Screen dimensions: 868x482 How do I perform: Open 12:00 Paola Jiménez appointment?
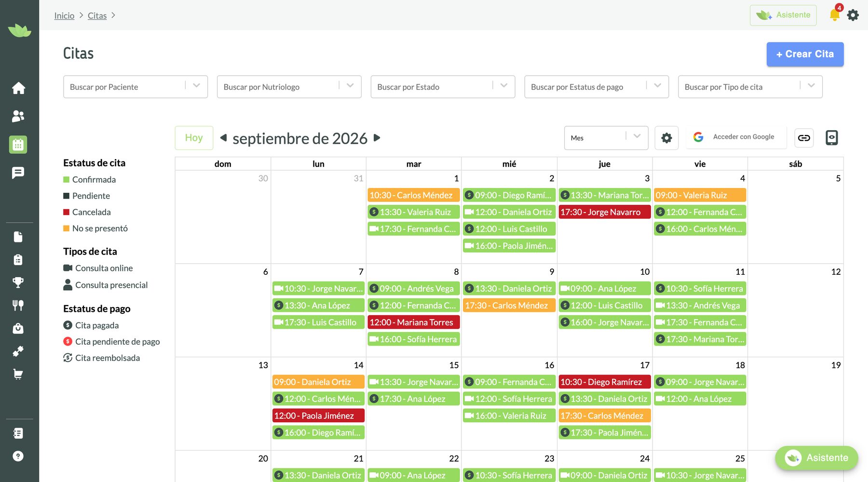pos(318,415)
